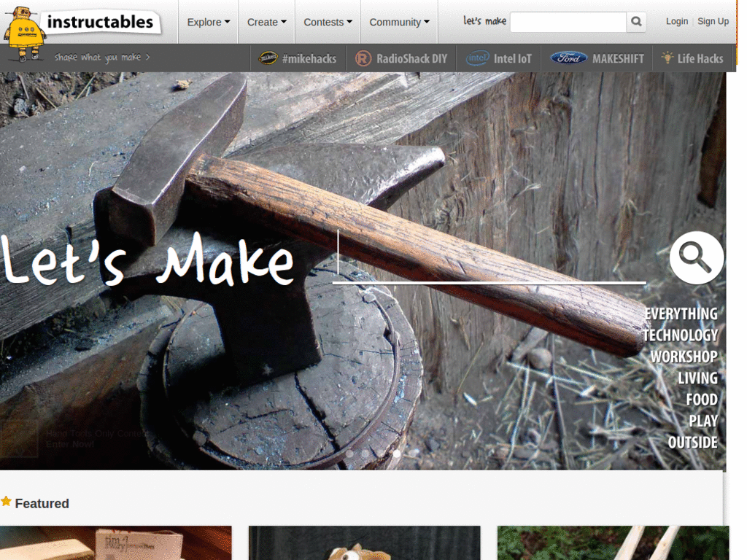Expand the Community dropdown menu

coord(399,23)
